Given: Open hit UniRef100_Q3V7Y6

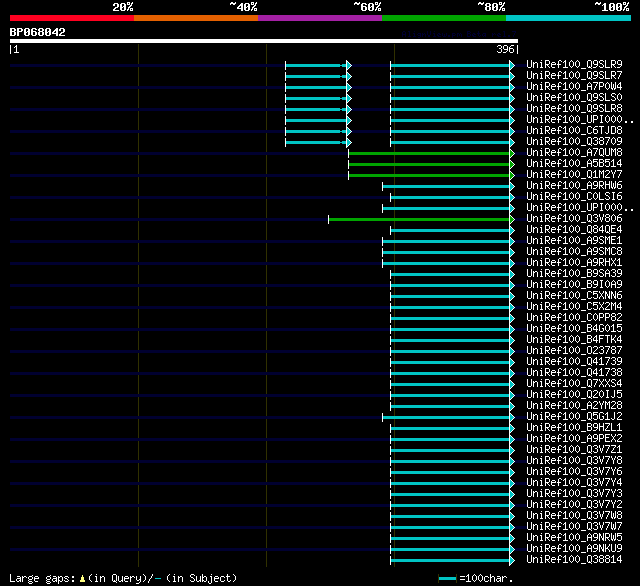Looking at the screenshot, I should (x=574, y=472).
